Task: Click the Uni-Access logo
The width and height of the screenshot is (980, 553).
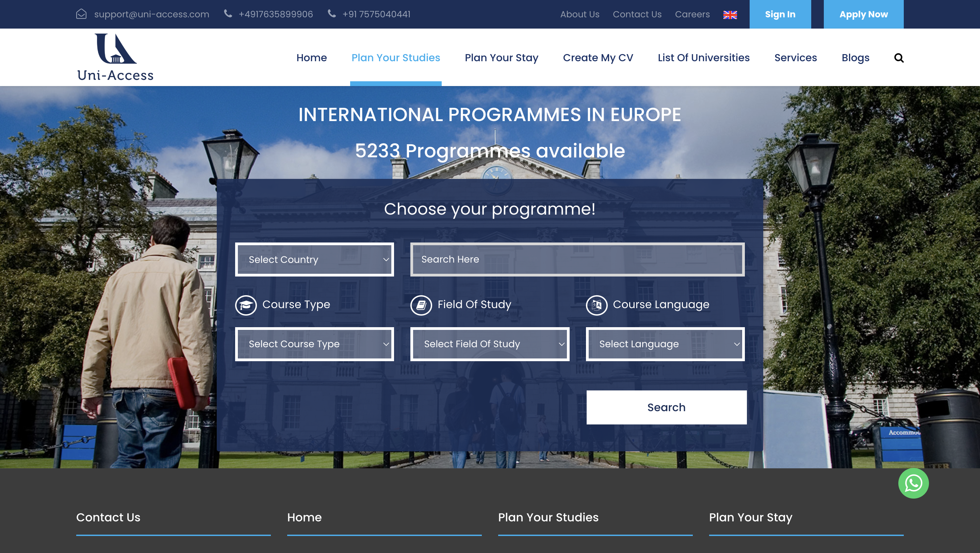Action: point(115,57)
